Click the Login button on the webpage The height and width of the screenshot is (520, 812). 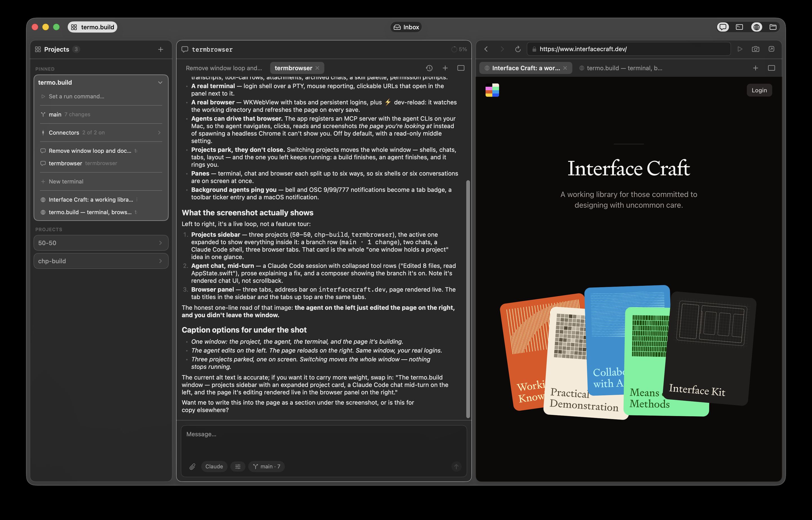pyautogui.click(x=759, y=90)
